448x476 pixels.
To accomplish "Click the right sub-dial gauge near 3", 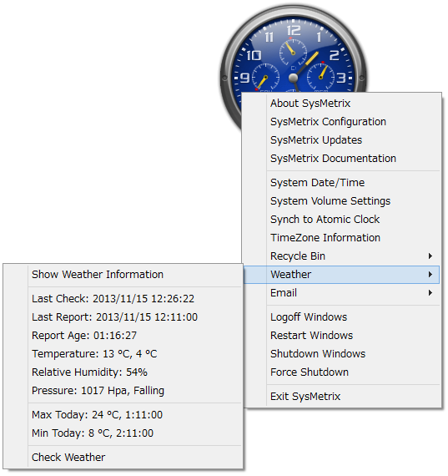I will [321, 77].
